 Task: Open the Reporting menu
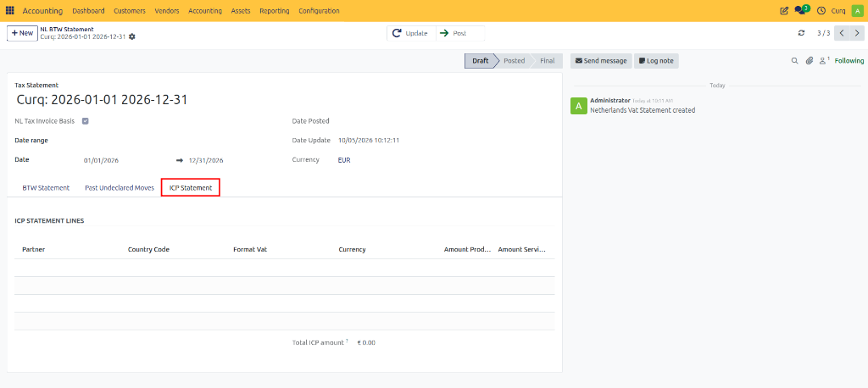coord(274,11)
